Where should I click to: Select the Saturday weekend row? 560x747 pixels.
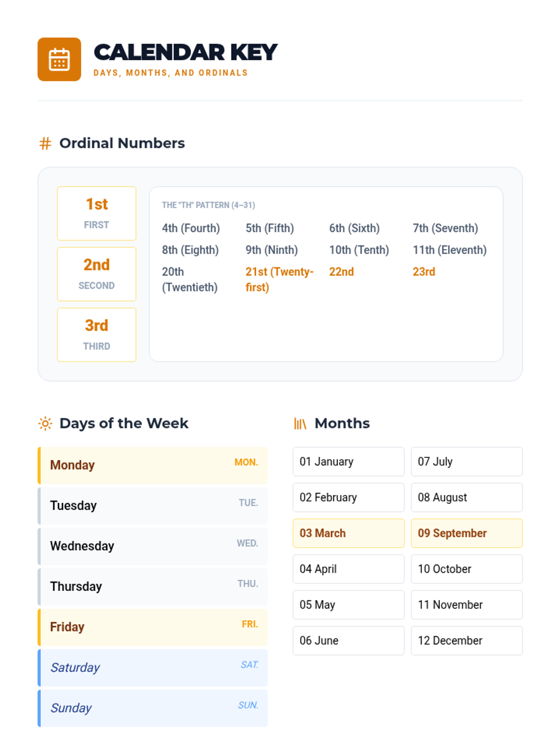coord(153,668)
